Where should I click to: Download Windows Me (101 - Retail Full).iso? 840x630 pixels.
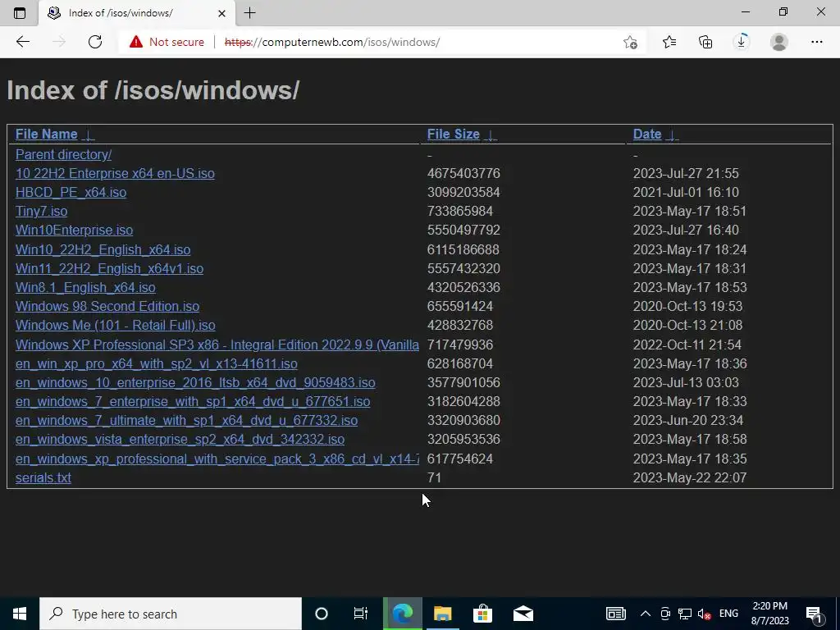[x=115, y=325]
